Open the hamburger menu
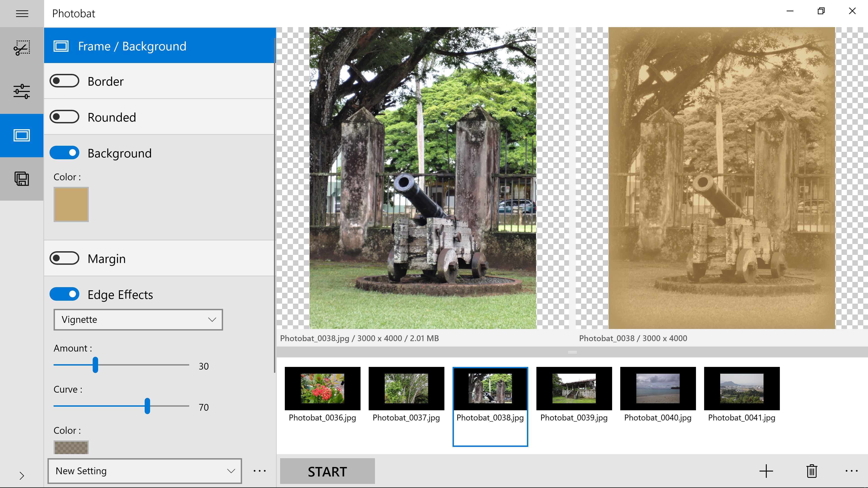Image resolution: width=868 pixels, height=488 pixels. click(22, 14)
